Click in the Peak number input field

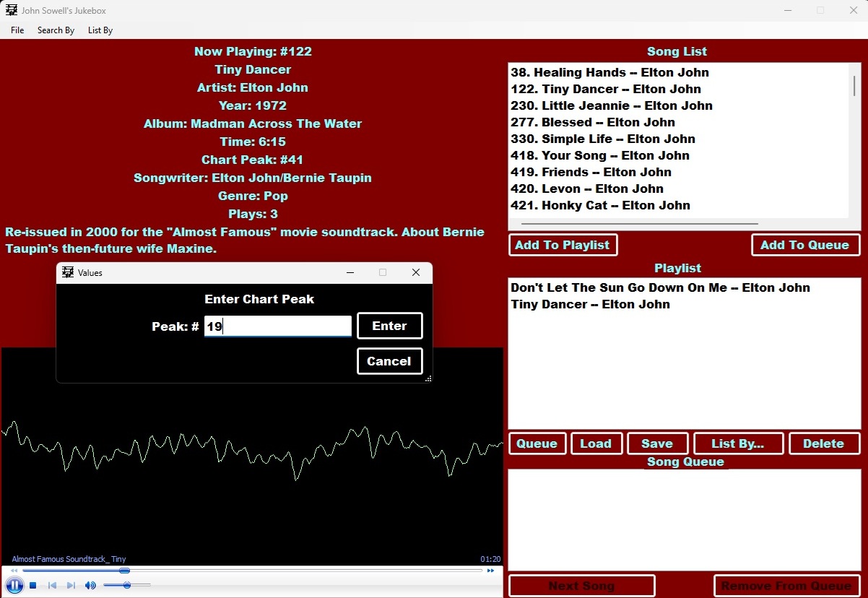pos(278,326)
